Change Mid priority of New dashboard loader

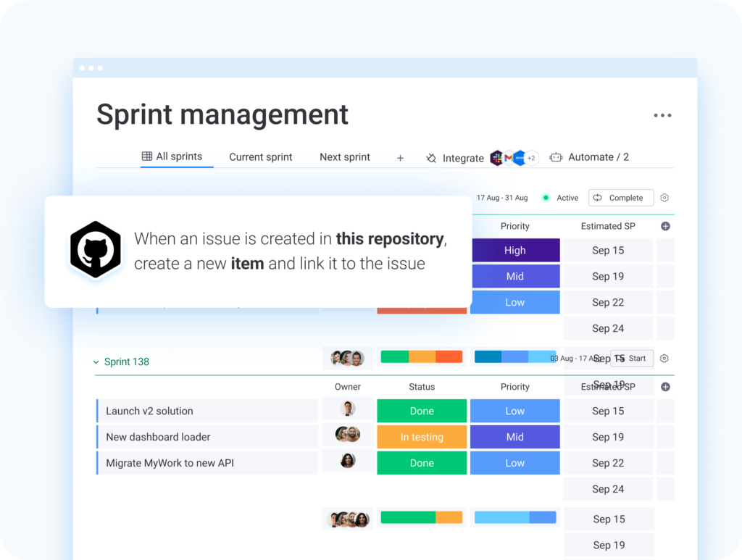point(515,437)
